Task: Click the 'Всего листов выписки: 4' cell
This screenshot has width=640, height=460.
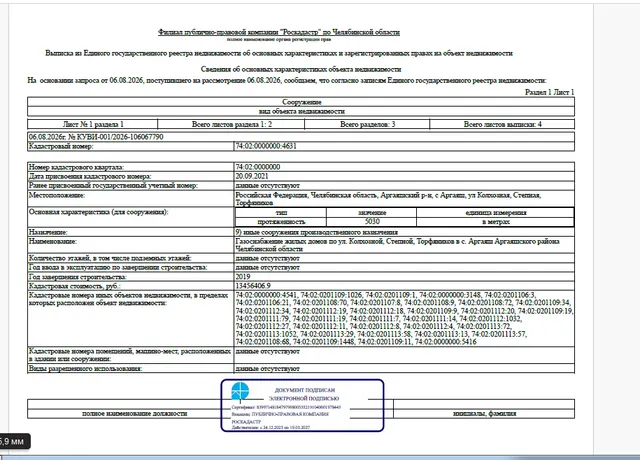Action: click(x=502, y=124)
